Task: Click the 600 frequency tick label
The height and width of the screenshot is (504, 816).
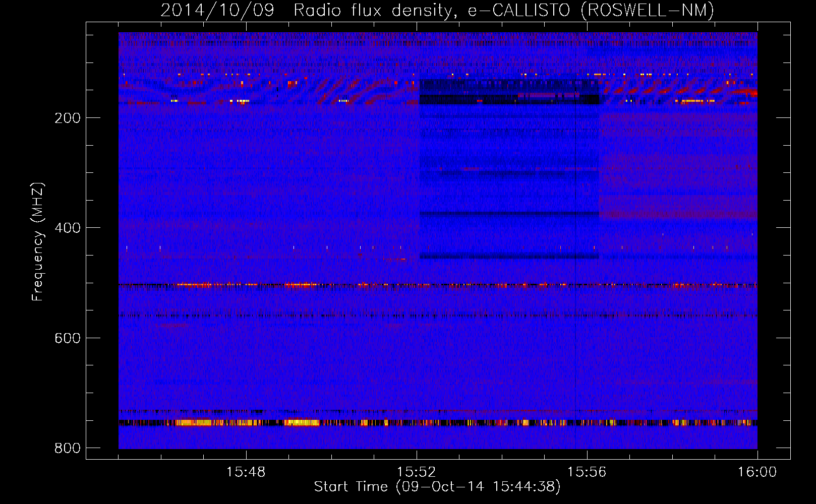Action: coord(68,338)
